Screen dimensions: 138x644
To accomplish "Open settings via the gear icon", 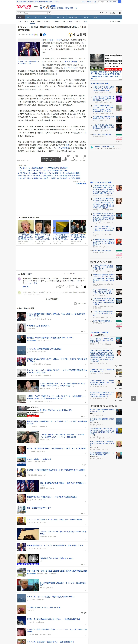I will [120, 13].
